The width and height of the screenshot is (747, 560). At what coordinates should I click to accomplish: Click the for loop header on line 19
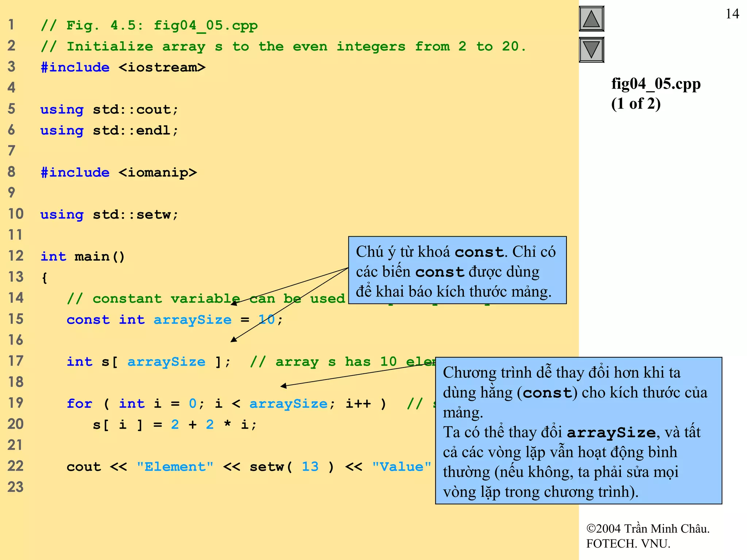[226, 404]
